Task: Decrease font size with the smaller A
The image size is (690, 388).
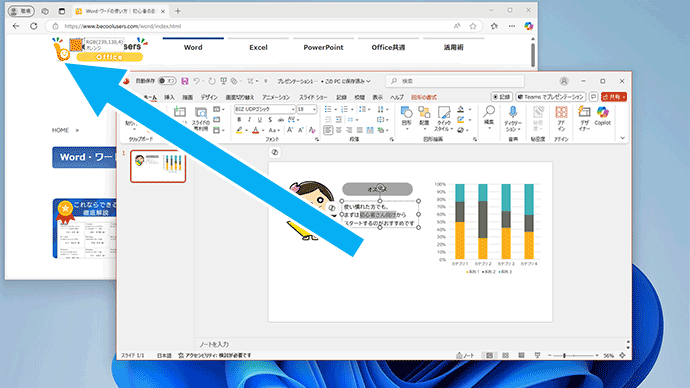Action: (301, 130)
